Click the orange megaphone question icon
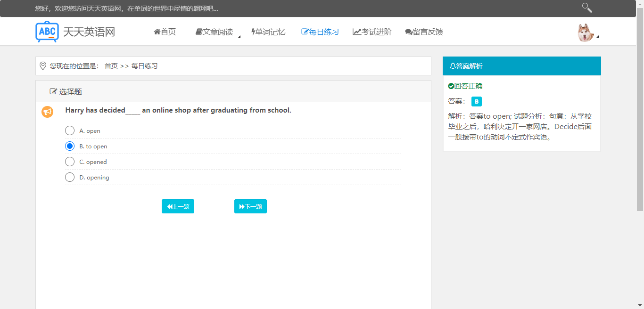Viewport: 644px width, 309px height. 47,112
